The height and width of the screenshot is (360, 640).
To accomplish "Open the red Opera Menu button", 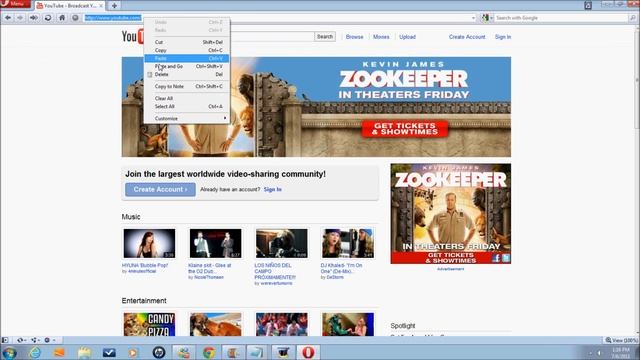I will pyautogui.click(x=16, y=4).
